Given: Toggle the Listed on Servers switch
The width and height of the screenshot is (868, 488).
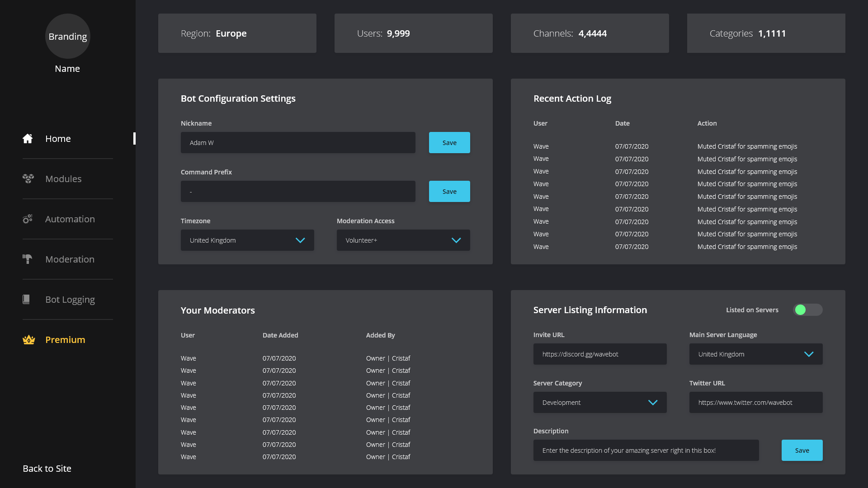Looking at the screenshot, I should click(808, 310).
